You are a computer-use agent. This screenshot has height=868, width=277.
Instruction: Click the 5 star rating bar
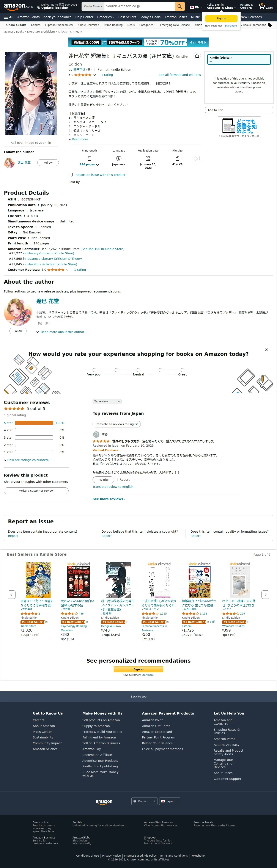34,423
